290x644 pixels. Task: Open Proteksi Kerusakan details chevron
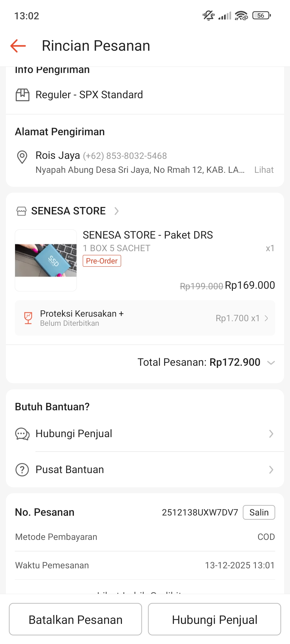click(x=266, y=318)
